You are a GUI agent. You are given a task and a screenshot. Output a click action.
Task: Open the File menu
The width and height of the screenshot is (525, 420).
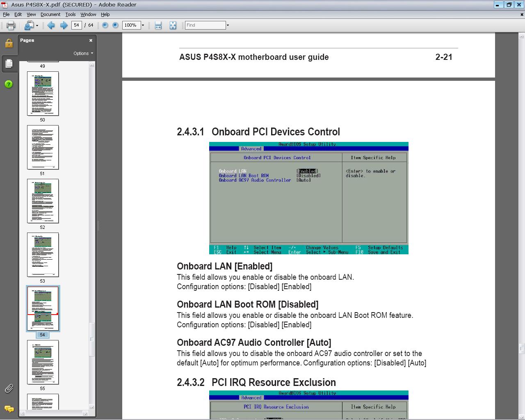6,14
